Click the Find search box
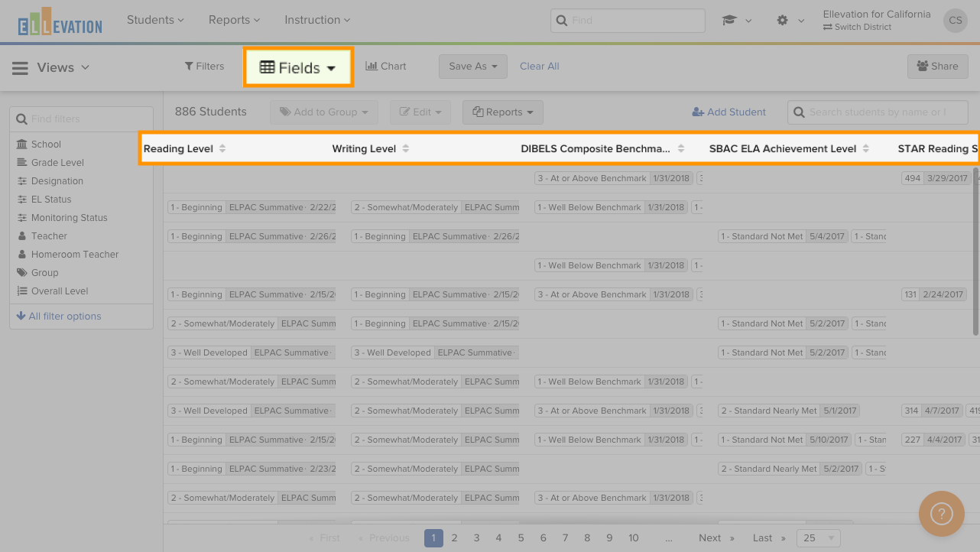This screenshot has height=552, width=980. 628,21
